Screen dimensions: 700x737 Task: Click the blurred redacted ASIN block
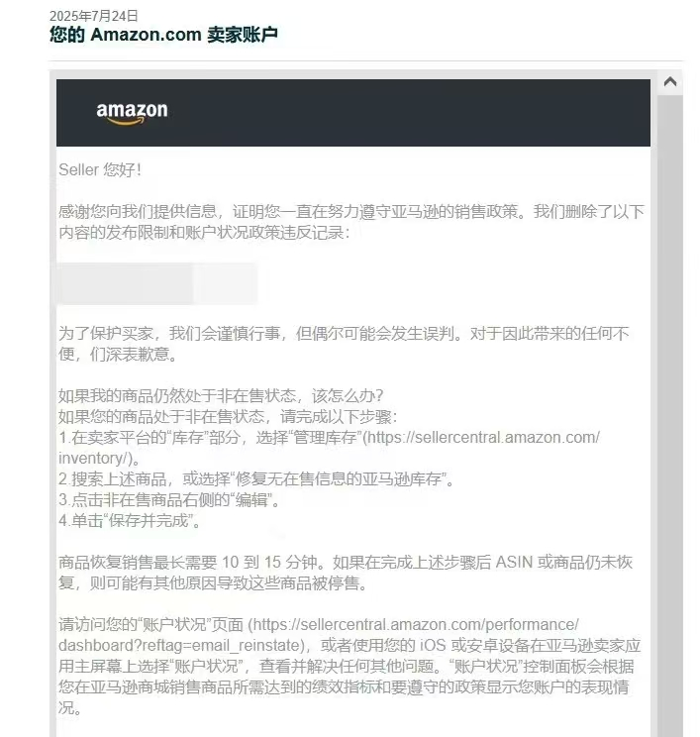click(x=157, y=283)
